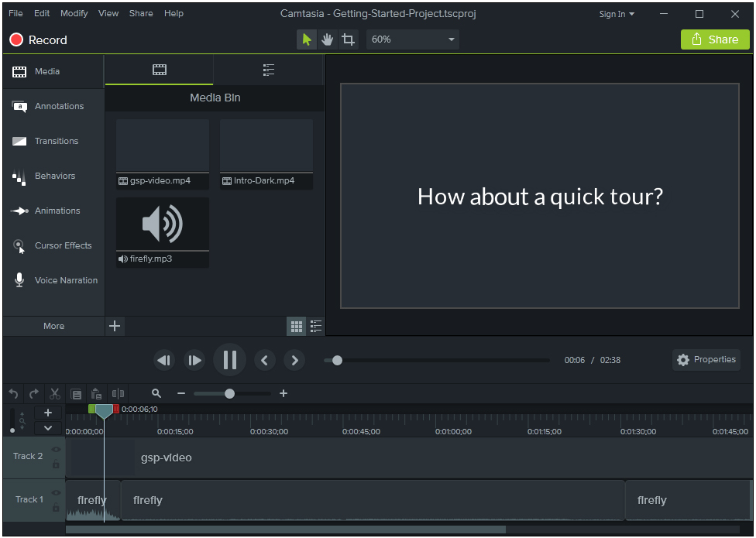The image size is (756, 538).
Task: Click the More button in sidebar
Action: (53, 326)
